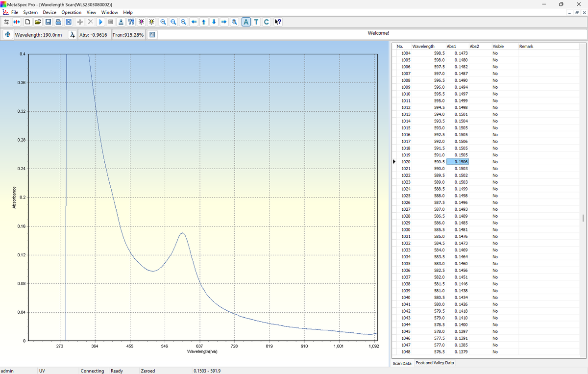This screenshot has height=374, width=588.
Task: Click the Visible column header
Action: click(505, 46)
